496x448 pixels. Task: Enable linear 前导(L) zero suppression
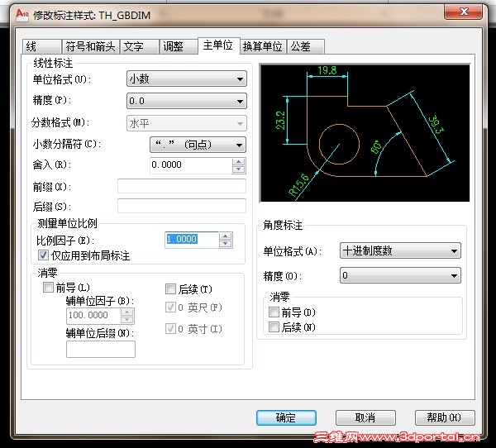click(48, 288)
